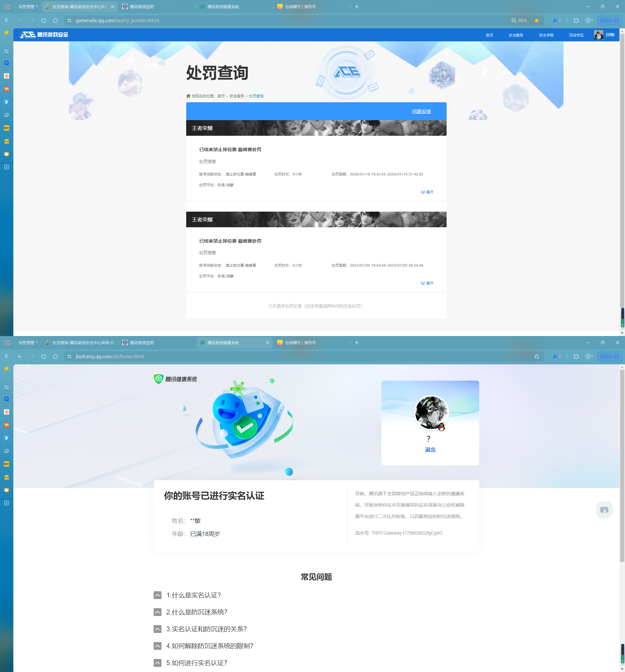The width and height of the screenshot is (625, 672).
Task: Click the 注销 logout link
Action: [610, 35]
